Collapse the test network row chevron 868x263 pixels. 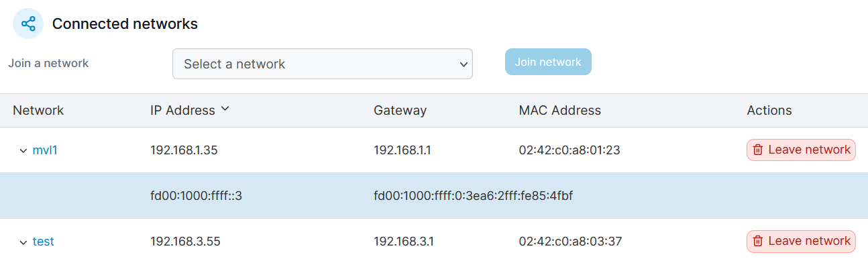(23, 242)
